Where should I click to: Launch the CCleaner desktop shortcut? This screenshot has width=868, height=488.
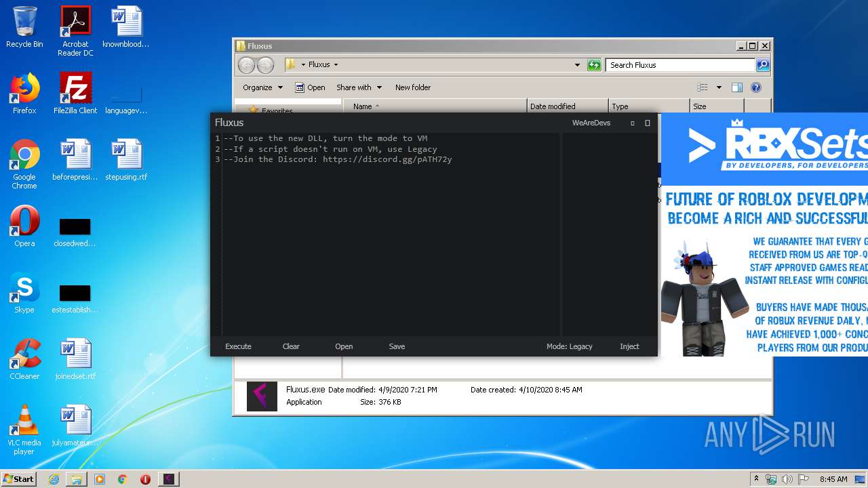(x=24, y=359)
